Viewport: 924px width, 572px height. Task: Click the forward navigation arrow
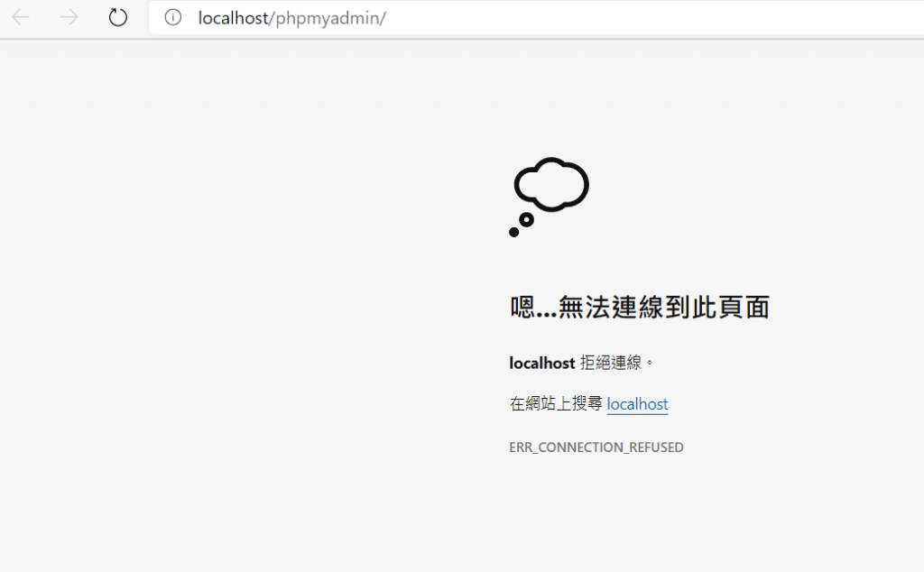click(x=69, y=18)
